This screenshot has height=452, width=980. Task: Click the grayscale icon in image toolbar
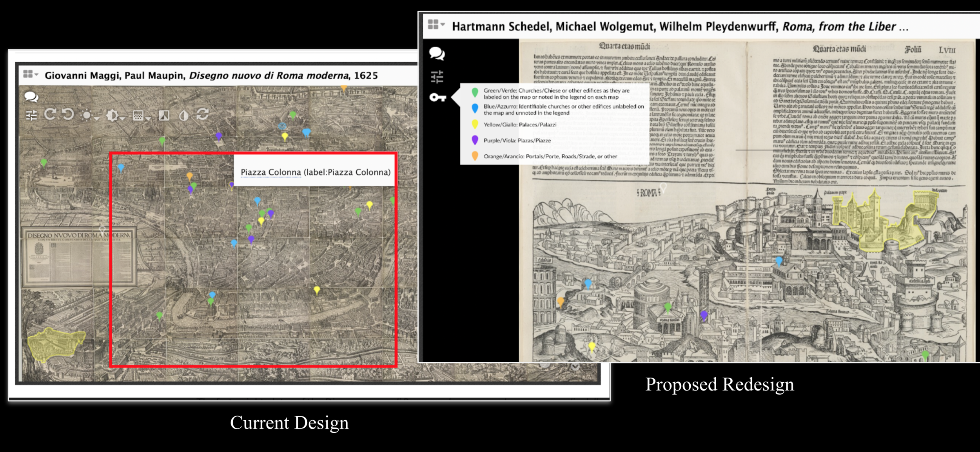(164, 115)
